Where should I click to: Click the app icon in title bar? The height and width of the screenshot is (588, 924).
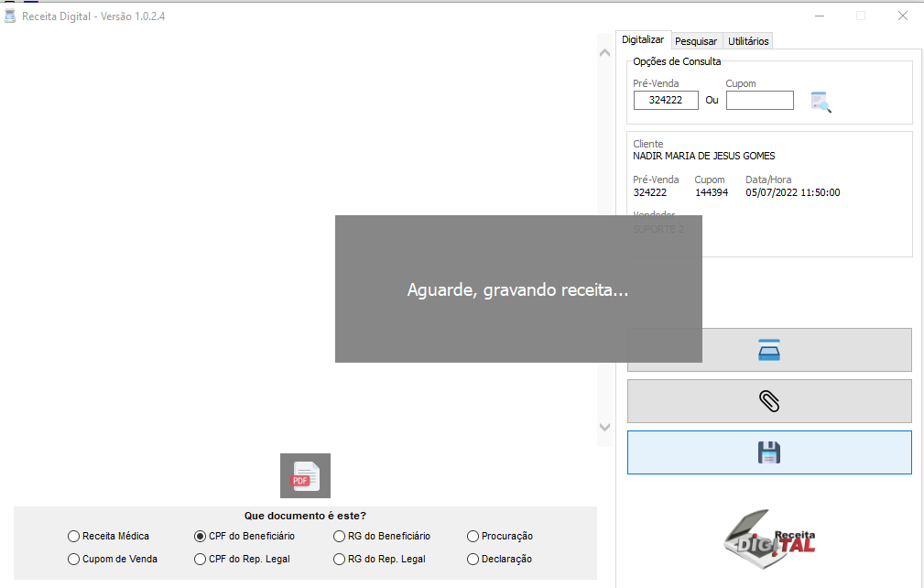tap(10, 16)
